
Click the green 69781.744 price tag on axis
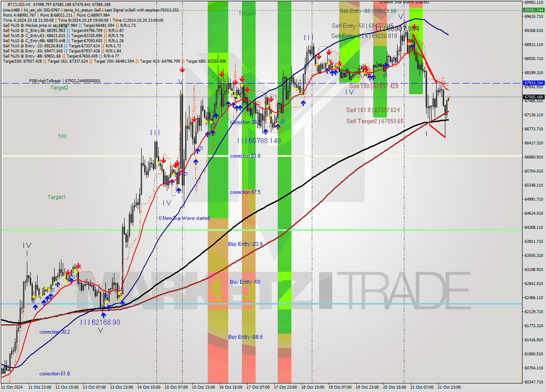534,10
